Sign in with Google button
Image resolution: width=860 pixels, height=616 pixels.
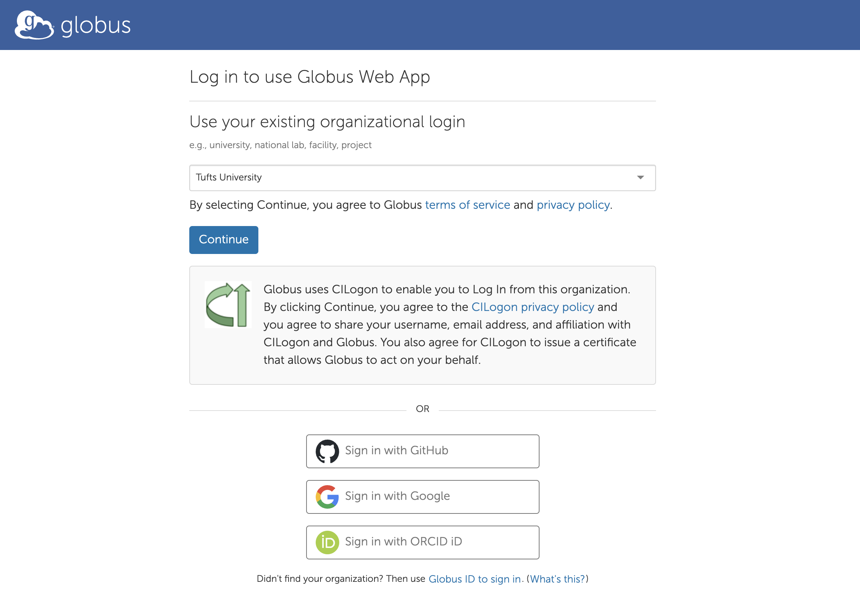422,497
